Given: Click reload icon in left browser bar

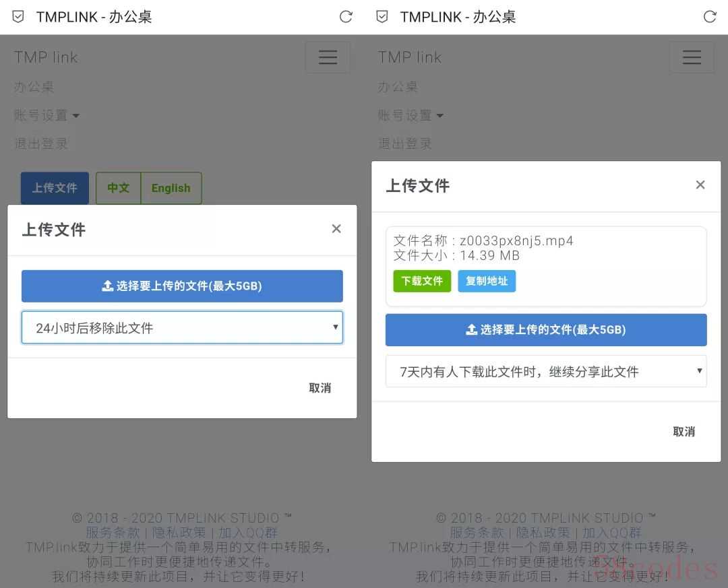Looking at the screenshot, I should (346, 17).
